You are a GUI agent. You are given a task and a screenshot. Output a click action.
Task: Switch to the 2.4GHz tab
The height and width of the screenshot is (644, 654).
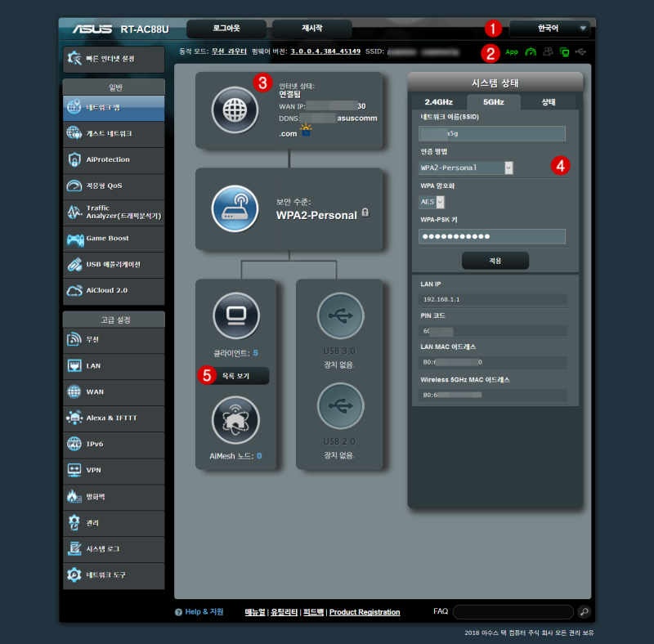(x=439, y=102)
